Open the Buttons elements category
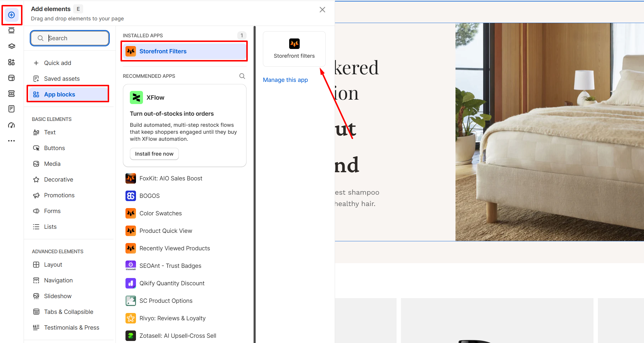Viewport: 644px width, 343px height. (x=69, y=148)
